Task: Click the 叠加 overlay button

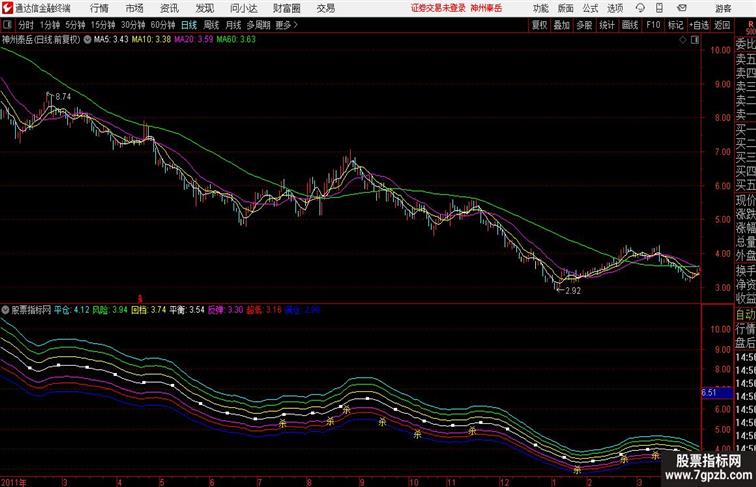Action: [x=562, y=25]
